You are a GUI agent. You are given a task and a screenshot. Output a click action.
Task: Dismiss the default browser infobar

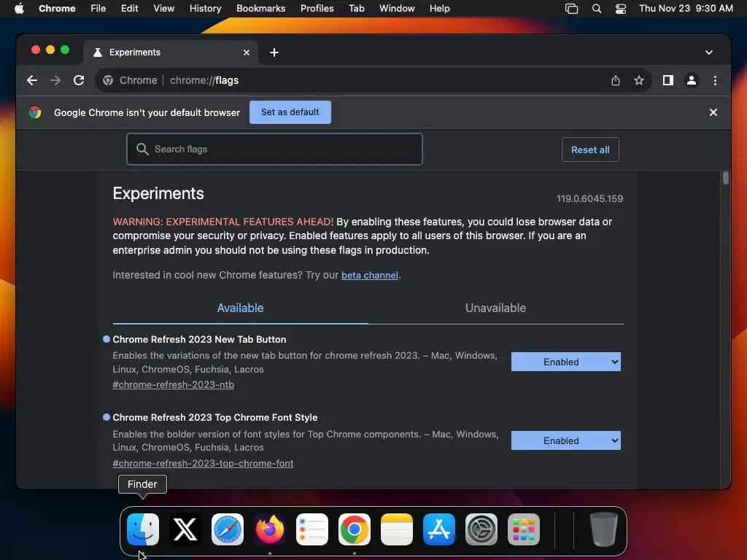713,112
